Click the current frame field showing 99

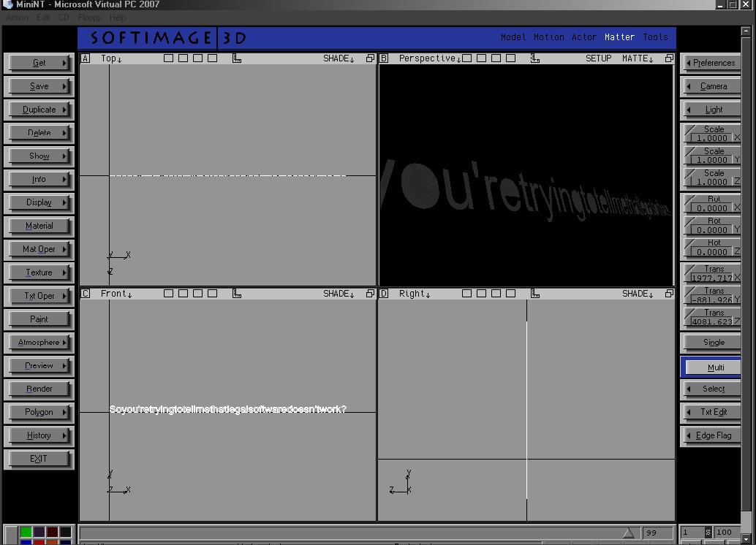pyautogui.click(x=657, y=533)
